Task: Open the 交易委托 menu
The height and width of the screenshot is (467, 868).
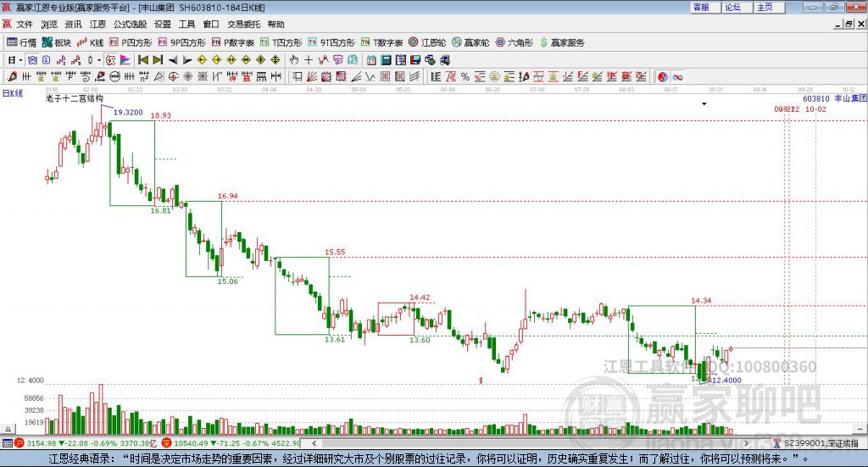Action: pos(243,25)
